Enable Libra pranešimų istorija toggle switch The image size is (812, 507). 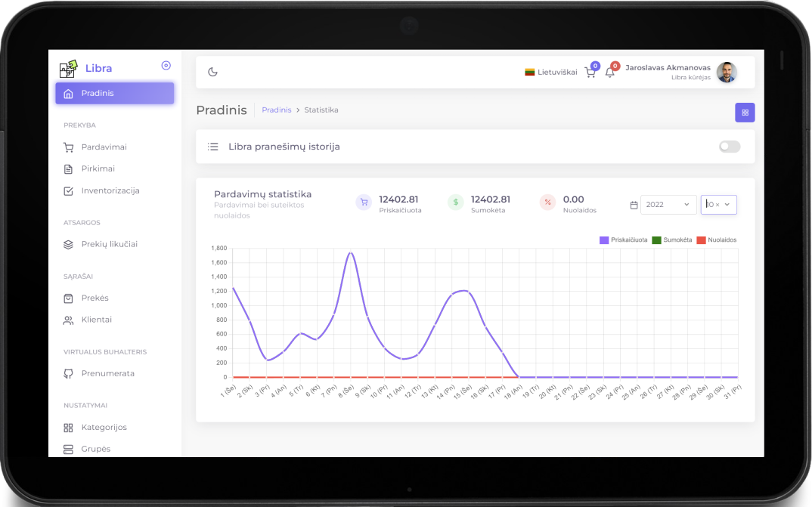point(730,147)
